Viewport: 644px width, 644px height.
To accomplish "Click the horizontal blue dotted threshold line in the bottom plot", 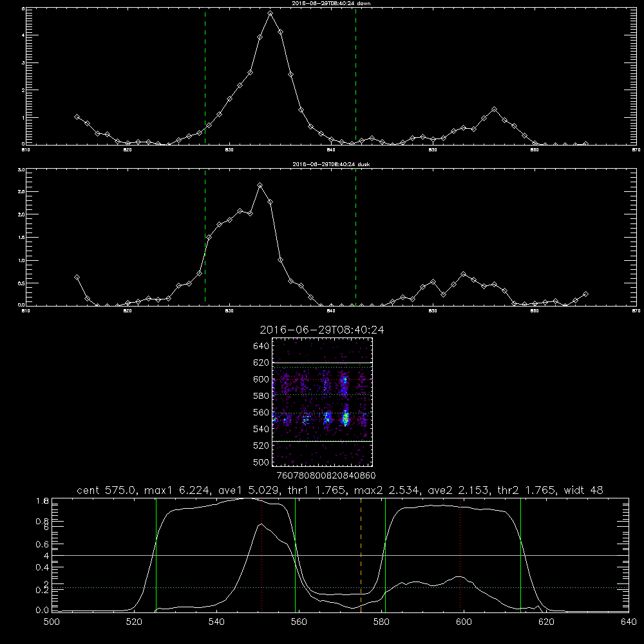I will [340, 588].
